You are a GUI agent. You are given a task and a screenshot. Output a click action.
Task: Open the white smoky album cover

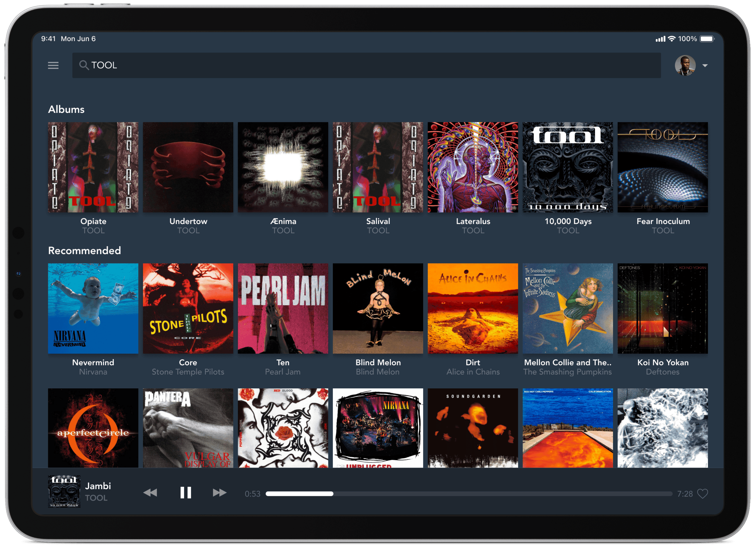pos(663,428)
